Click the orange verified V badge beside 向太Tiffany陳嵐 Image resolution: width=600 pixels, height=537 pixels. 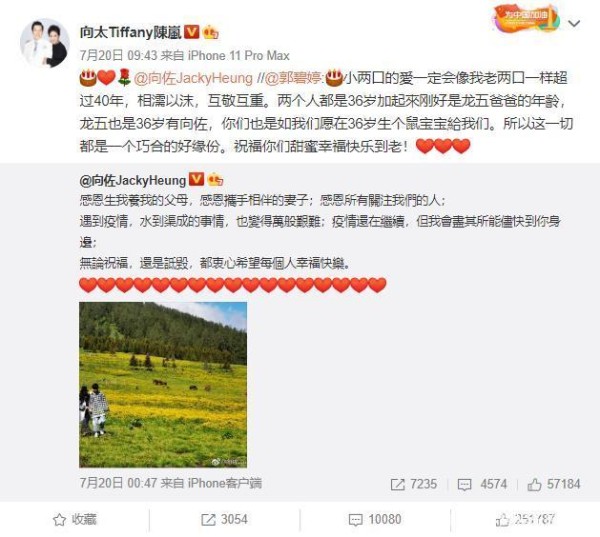192,32
